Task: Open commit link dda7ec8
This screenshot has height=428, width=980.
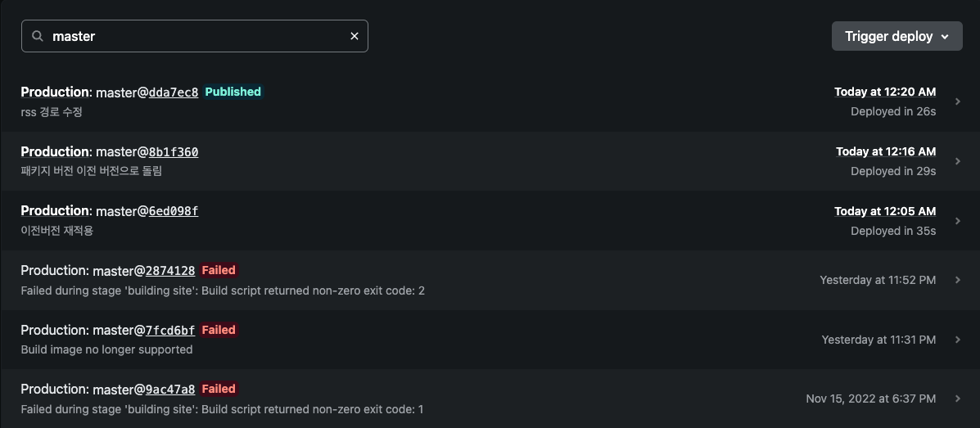Action: (x=173, y=92)
